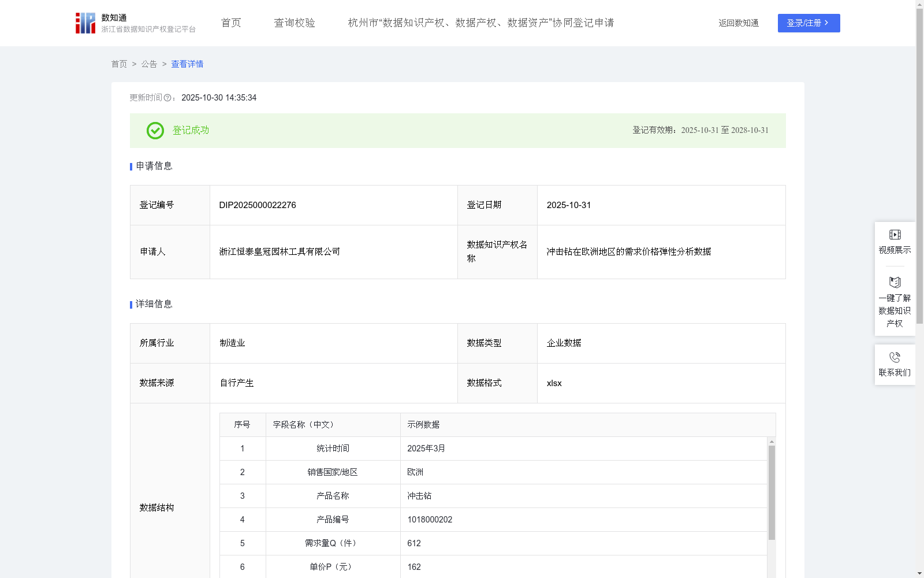Click the 制造业 industry value
The height and width of the screenshot is (578, 924).
point(232,343)
